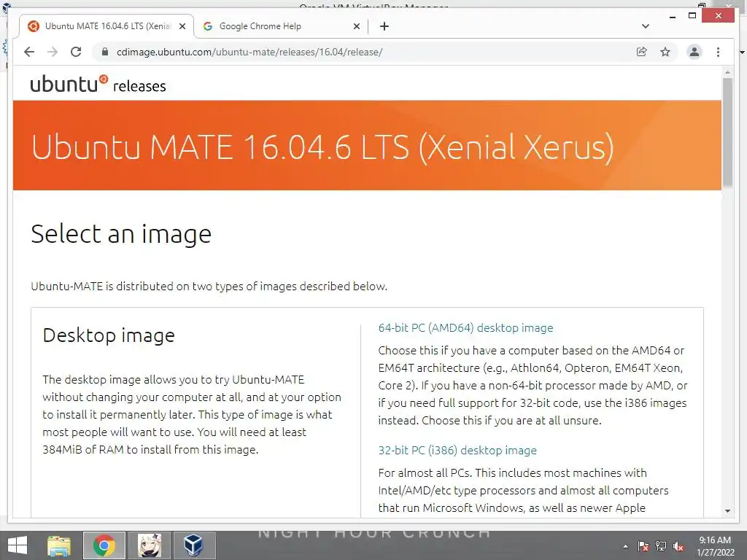Bookmark this page with the star
This screenshot has height=560, width=747.
[665, 52]
